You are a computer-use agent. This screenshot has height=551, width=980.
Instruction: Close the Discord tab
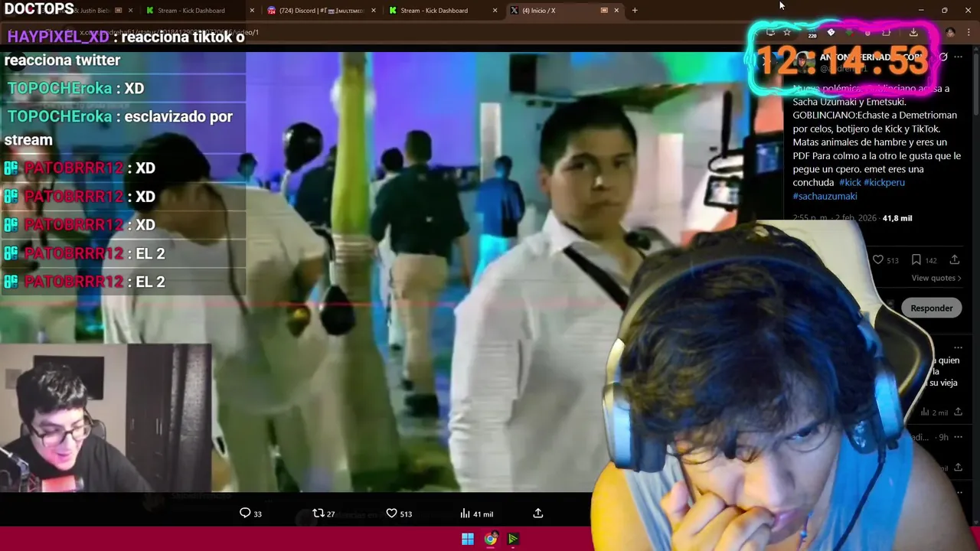point(374,11)
